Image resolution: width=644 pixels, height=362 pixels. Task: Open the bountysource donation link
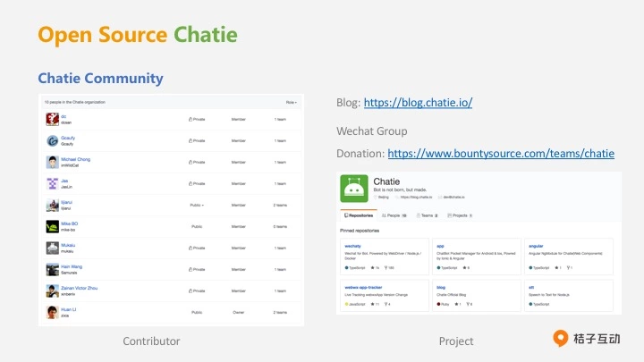click(501, 154)
